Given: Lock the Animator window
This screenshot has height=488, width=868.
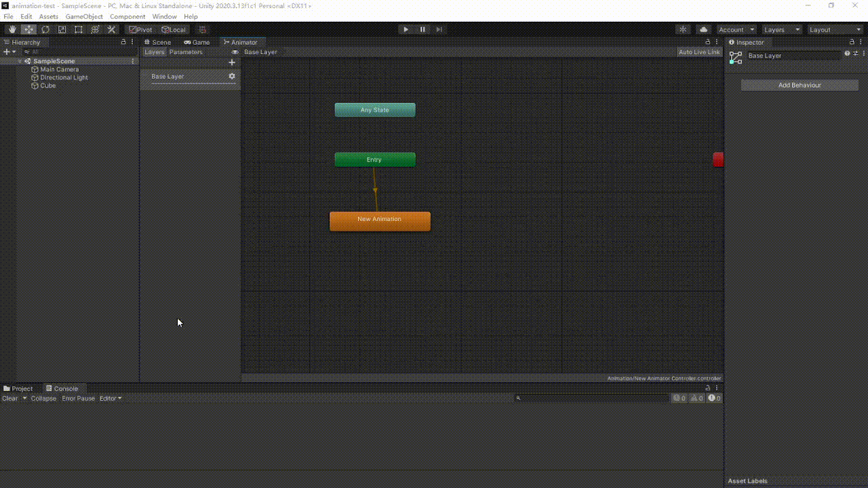Looking at the screenshot, I should tap(708, 42).
